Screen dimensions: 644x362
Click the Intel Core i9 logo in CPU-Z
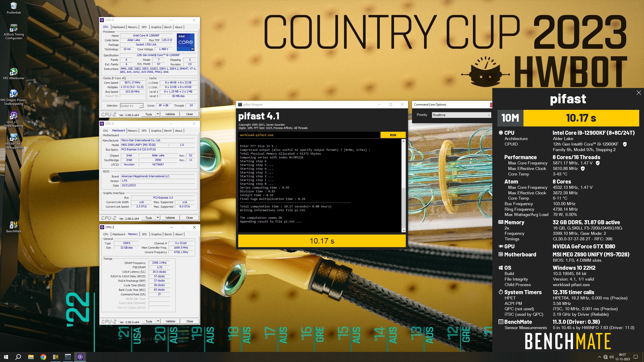[186, 42]
